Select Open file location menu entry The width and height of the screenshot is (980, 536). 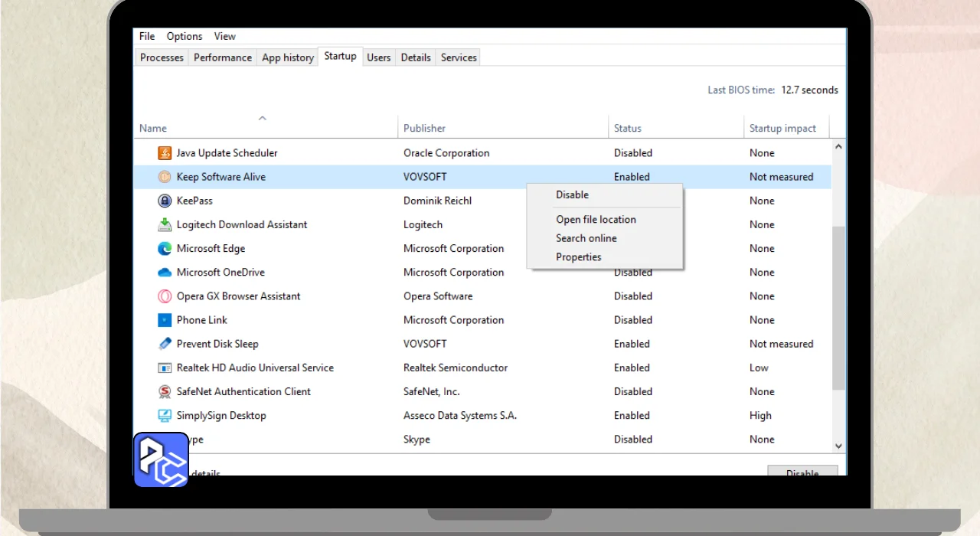click(x=596, y=220)
